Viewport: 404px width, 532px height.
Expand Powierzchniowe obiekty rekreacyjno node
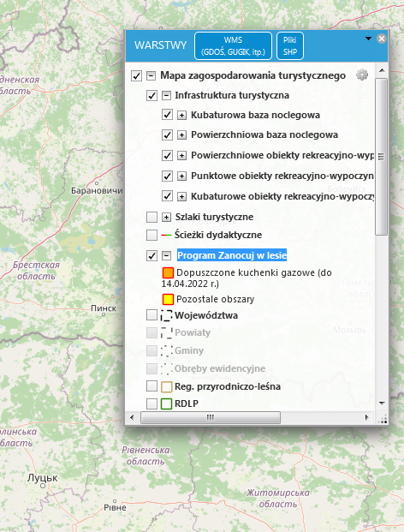[181, 156]
